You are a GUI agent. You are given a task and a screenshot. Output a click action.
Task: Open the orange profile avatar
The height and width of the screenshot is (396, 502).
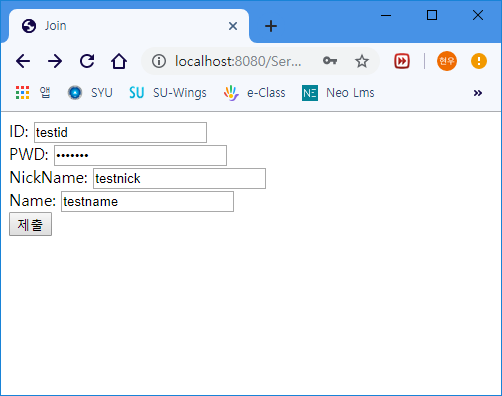[447, 61]
